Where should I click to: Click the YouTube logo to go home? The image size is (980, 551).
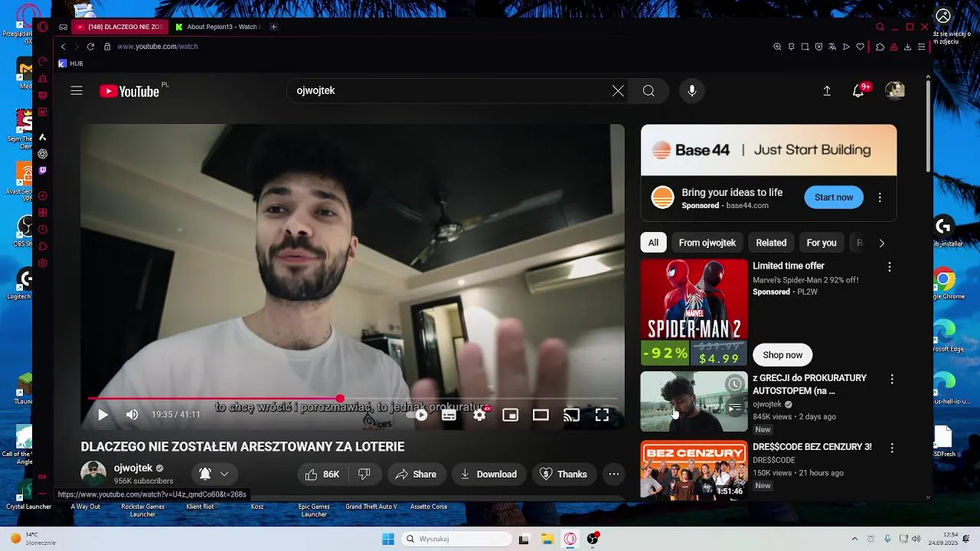coord(129,91)
